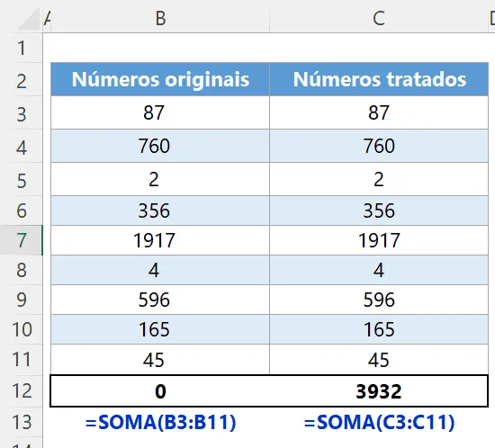495x448 pixels.
Task: Select row 1 header
Action: [22, 48]
